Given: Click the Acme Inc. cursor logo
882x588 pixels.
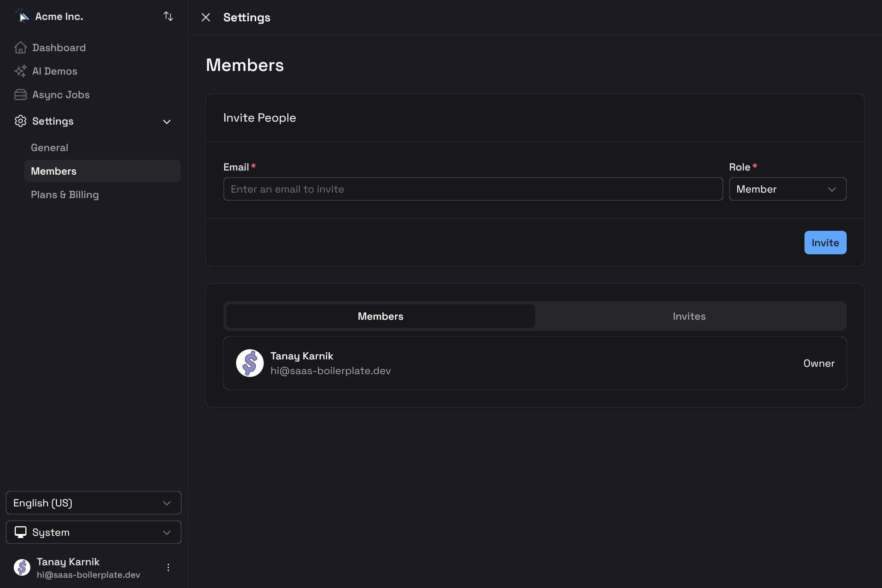Looking at the screenshot, I should (21, 16).
